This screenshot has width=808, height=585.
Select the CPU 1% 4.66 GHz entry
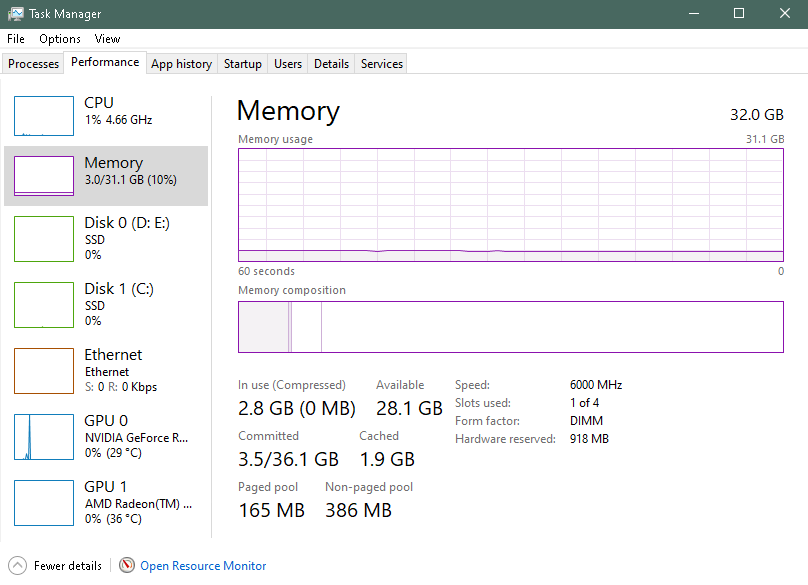click(x=106, y=116)
